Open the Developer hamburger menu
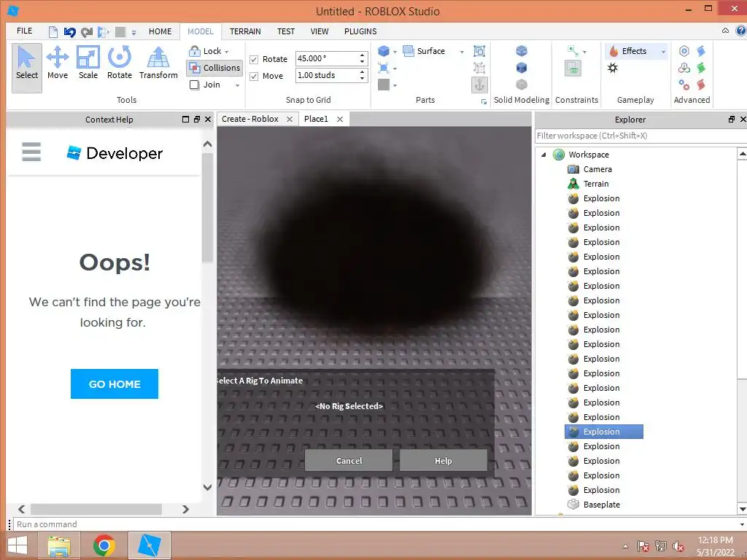 click(31, 152)
